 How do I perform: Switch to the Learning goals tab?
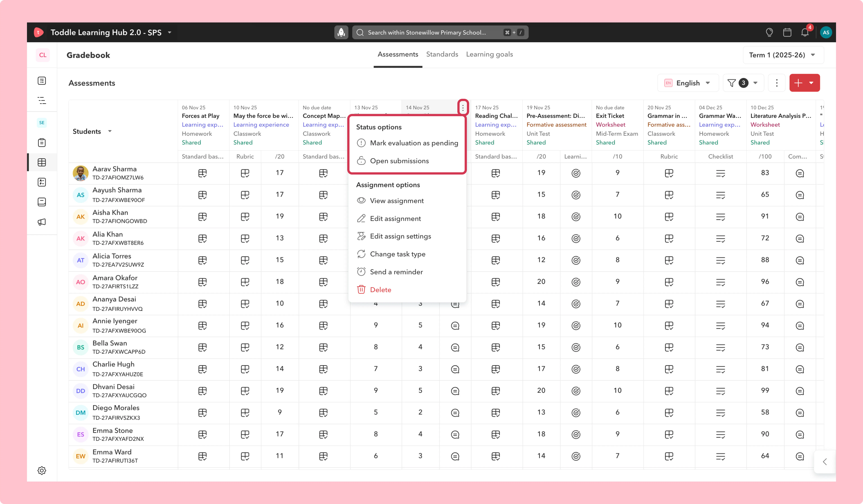click(489, 54)
